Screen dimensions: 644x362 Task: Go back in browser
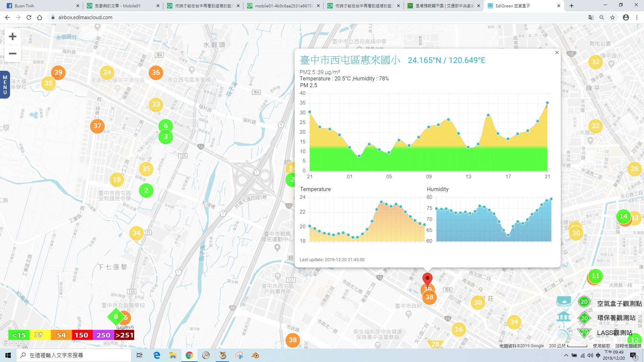coord(7,17)
